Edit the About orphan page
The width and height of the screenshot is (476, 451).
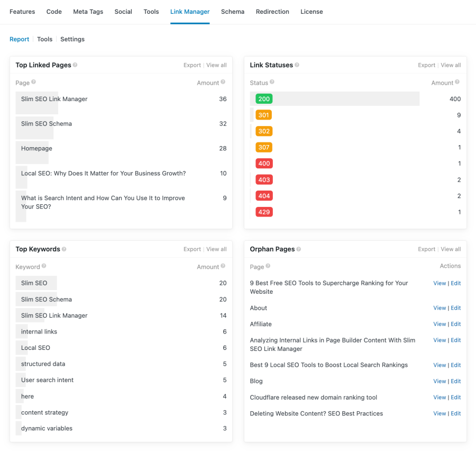[x=456, y=308]
